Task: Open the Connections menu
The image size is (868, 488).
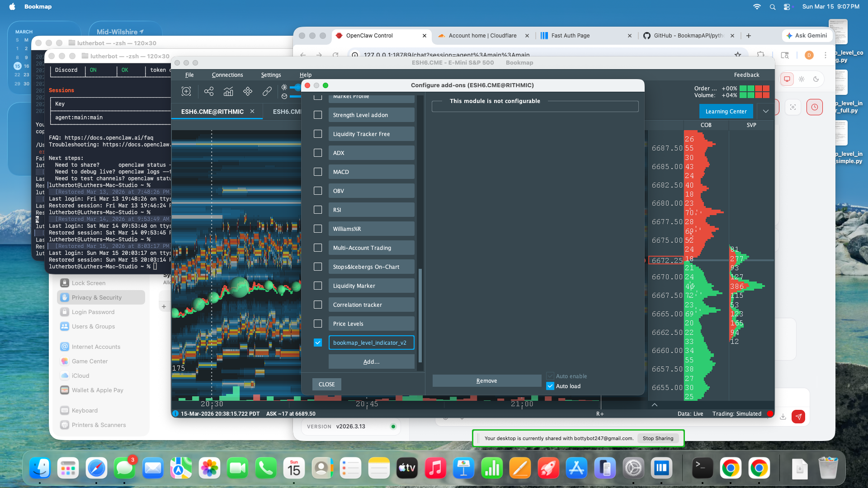Action: tap(227, 75)
